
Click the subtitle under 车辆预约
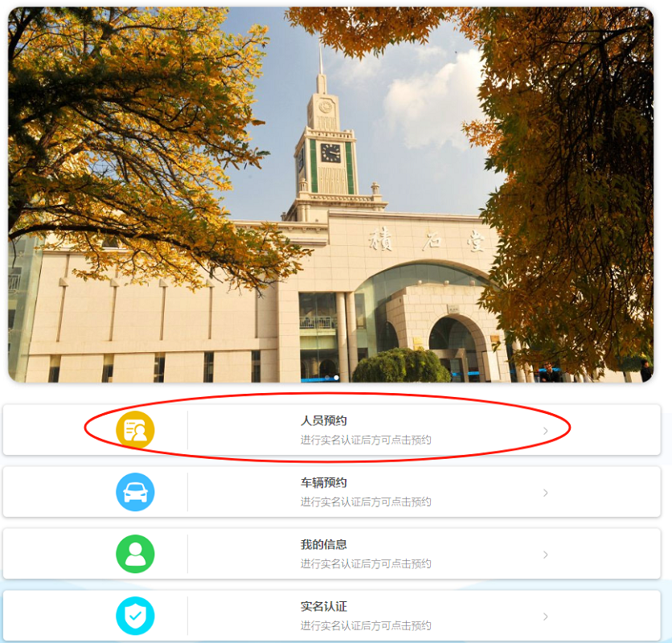pyautogui.click(x=366, y=502)
